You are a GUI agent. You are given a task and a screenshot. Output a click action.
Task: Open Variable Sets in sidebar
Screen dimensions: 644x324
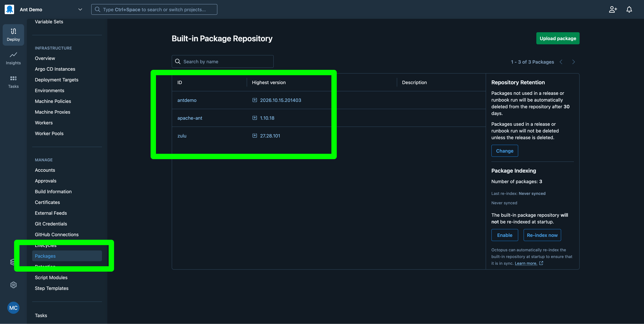(49, 21)
